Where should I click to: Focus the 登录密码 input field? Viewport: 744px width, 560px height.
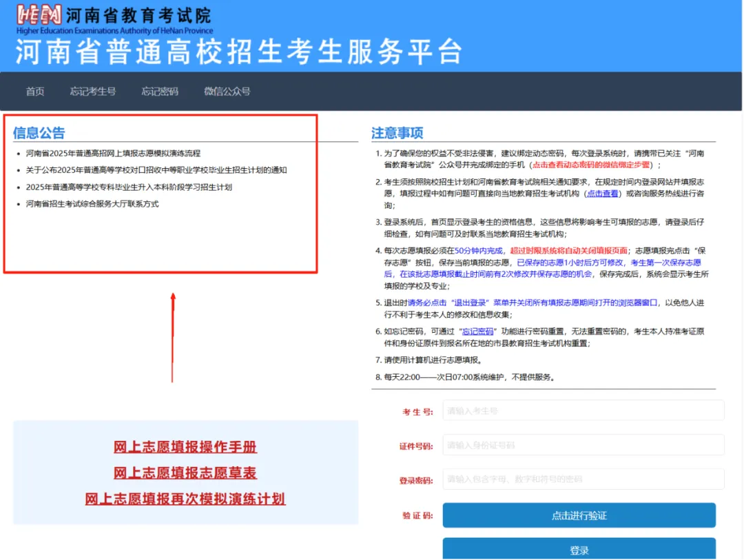tap(583, 479)
